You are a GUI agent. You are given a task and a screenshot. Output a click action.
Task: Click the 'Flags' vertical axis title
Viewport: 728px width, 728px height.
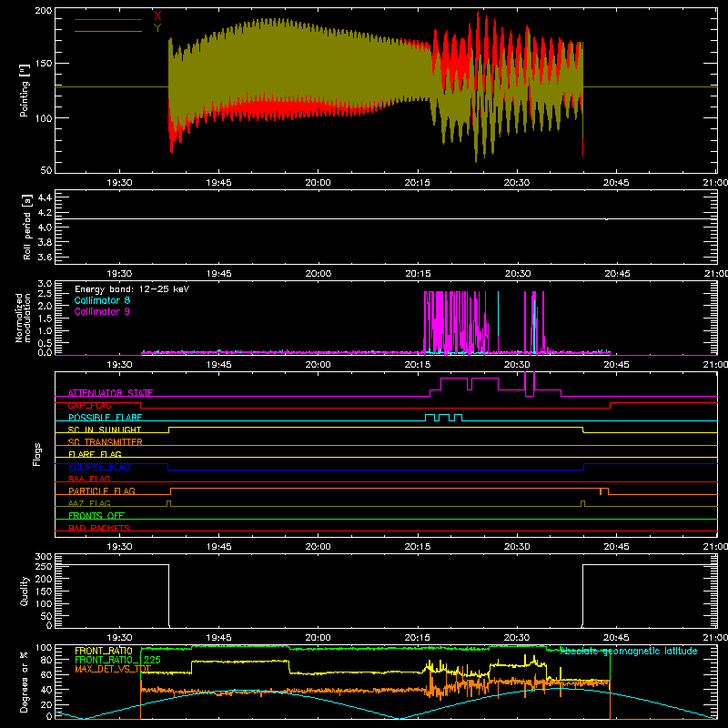click(36, 454)
